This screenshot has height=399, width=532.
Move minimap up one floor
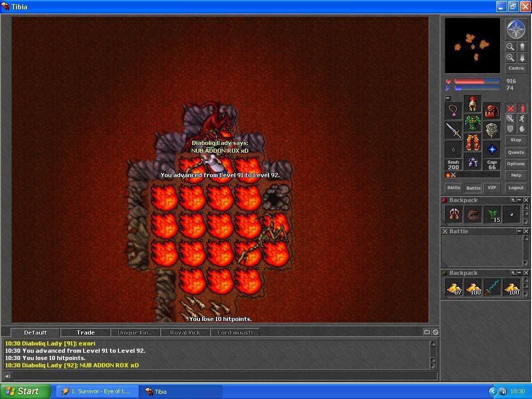[522, 46]
